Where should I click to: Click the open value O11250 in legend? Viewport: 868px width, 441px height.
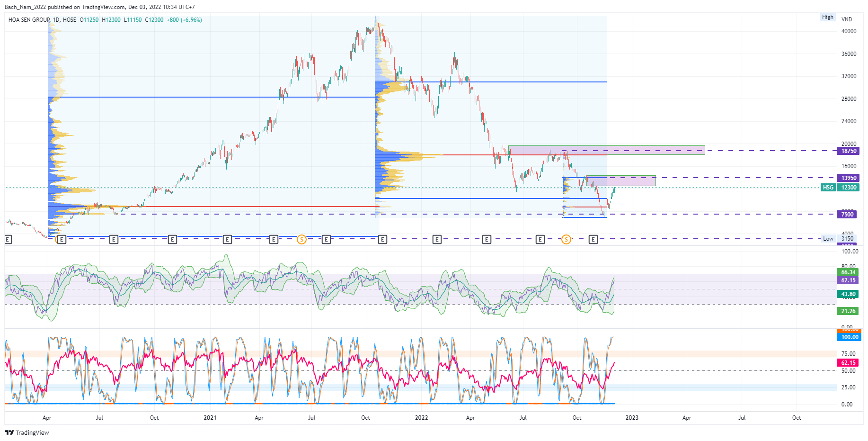(89, 20)
